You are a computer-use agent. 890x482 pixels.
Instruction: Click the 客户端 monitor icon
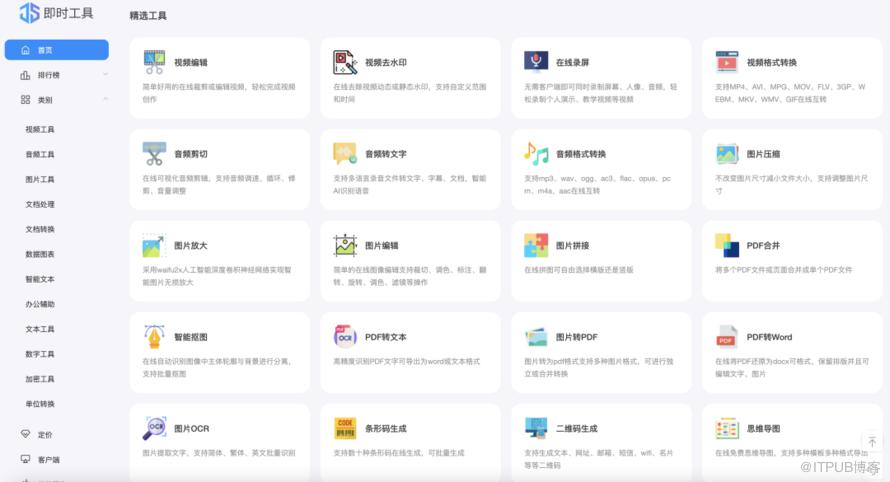pyautogui.click(x=25, y=459)
